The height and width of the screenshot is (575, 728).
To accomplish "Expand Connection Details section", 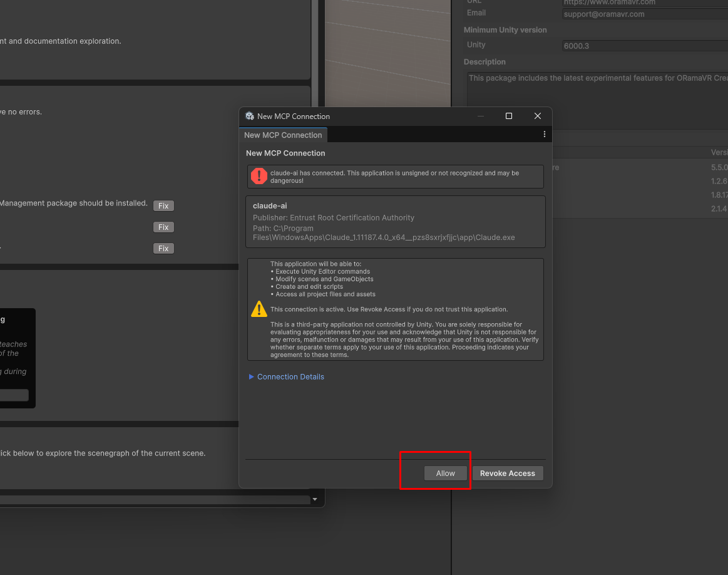I will coord(287,376).
